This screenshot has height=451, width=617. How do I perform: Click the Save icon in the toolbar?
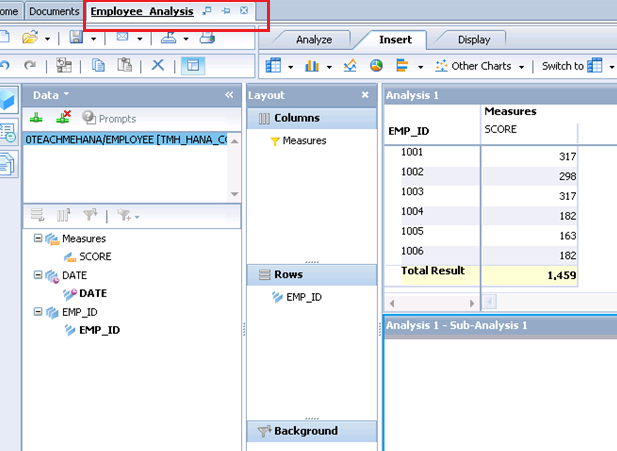(x=77, y=38)
